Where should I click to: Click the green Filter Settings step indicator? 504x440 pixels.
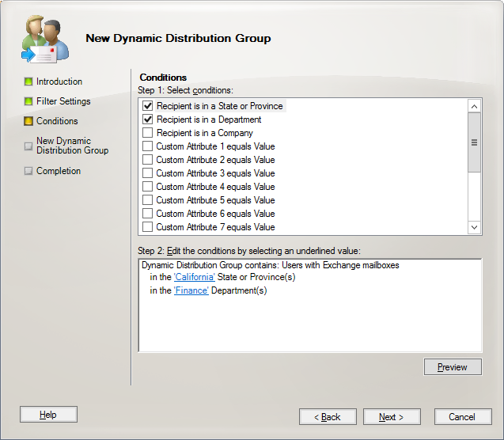tap(28, 101)
